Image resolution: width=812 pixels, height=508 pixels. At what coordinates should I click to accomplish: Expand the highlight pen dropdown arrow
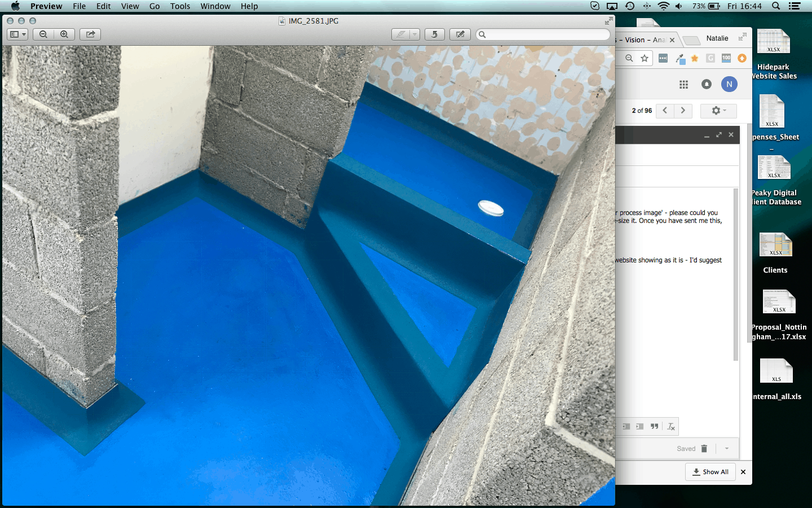tap(414, 34)
